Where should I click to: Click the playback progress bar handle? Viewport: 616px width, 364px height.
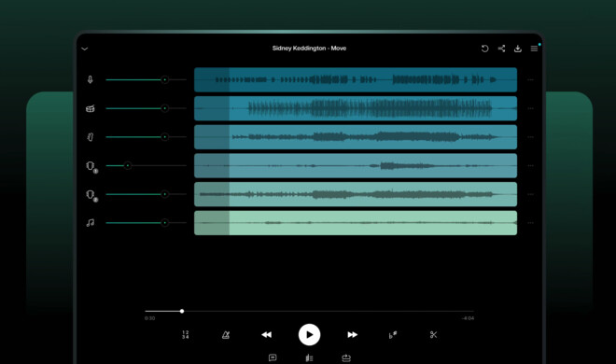182,311
